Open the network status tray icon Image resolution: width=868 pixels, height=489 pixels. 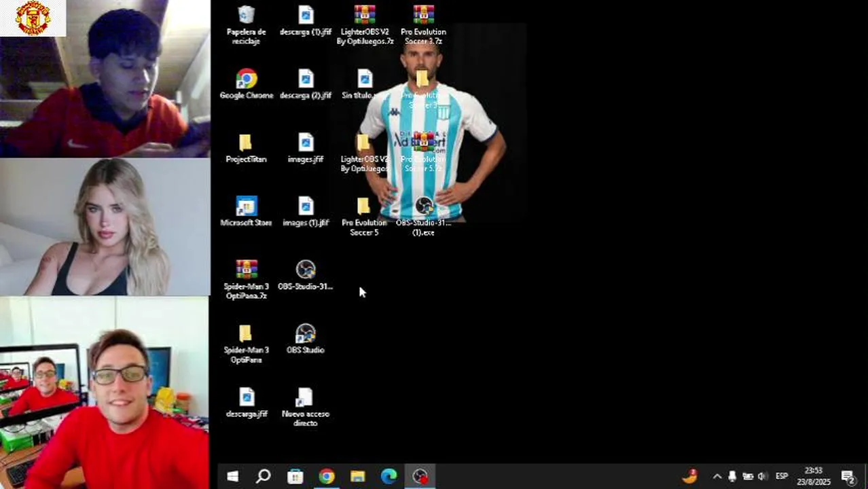(748, 476)
